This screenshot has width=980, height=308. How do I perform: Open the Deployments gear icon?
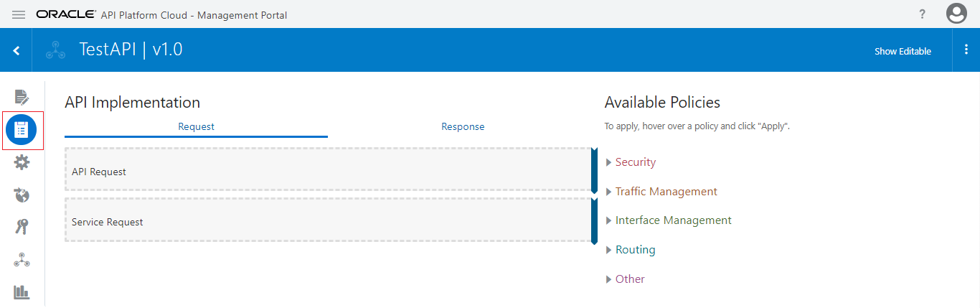[x=22, y=163]
